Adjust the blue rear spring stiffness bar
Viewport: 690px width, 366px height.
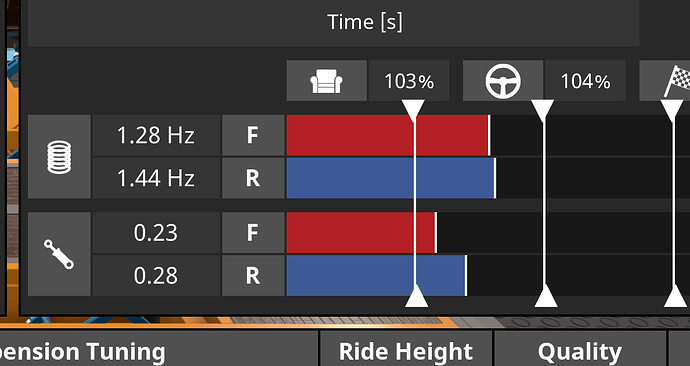[391, 178]
